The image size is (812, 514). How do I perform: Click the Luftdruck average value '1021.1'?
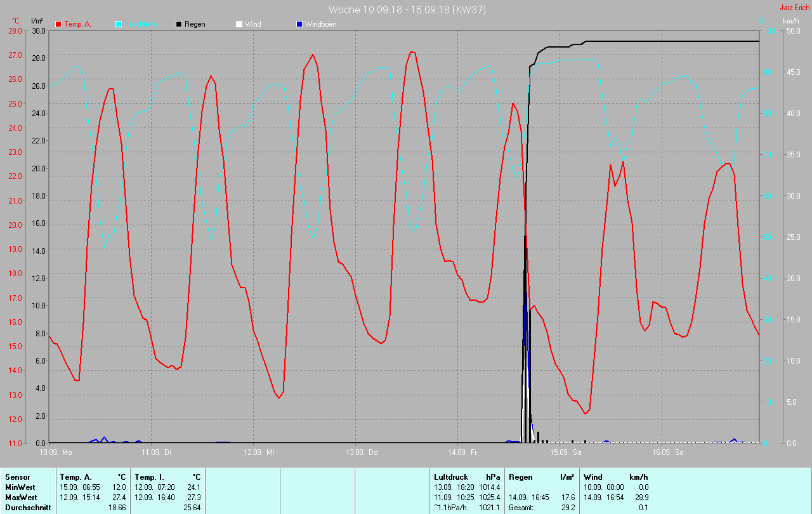pos(489,508)
